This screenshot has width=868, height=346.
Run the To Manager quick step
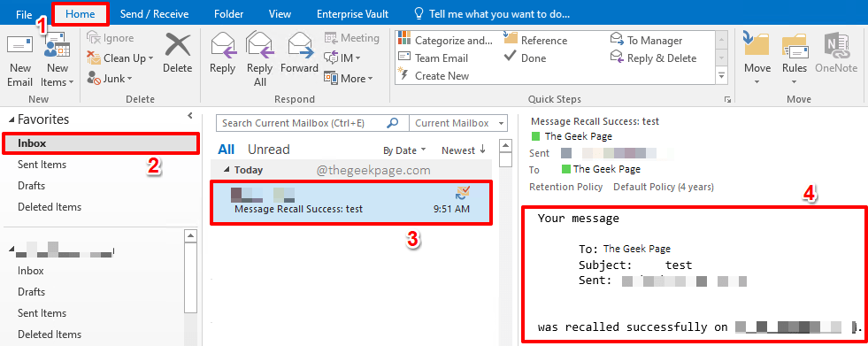click(x=646, y=40)
